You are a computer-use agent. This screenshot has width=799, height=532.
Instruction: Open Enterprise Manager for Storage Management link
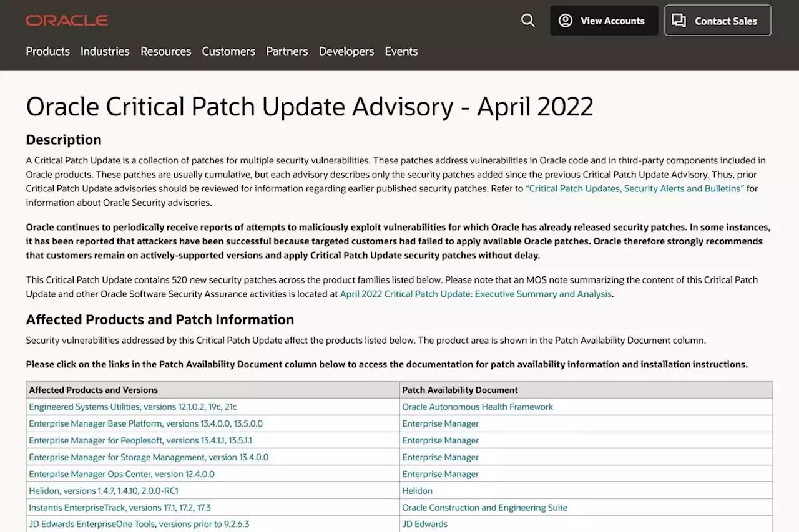click(149, 457)
